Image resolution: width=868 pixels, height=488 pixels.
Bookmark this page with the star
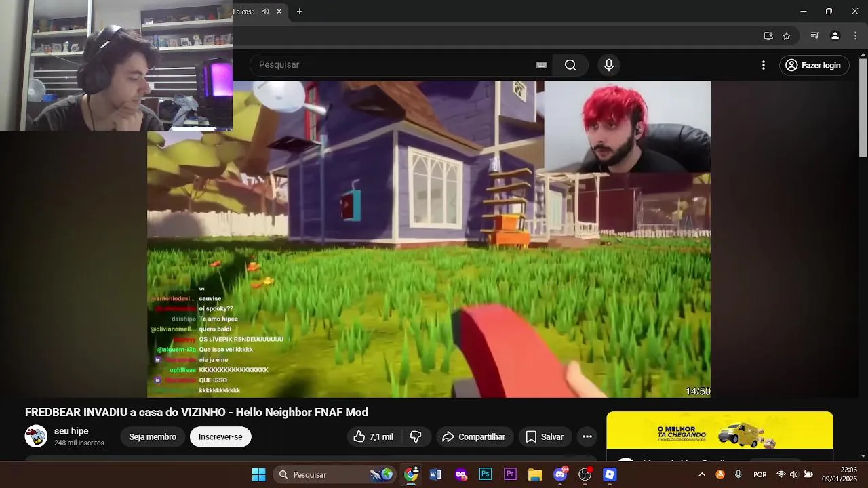(x=787, y=36)
